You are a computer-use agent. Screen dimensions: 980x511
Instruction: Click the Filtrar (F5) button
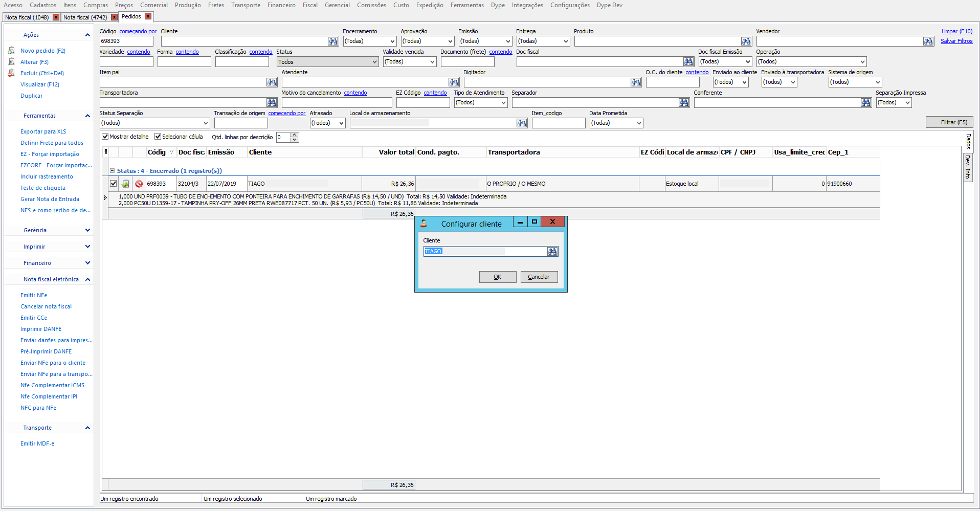(949, 122)
